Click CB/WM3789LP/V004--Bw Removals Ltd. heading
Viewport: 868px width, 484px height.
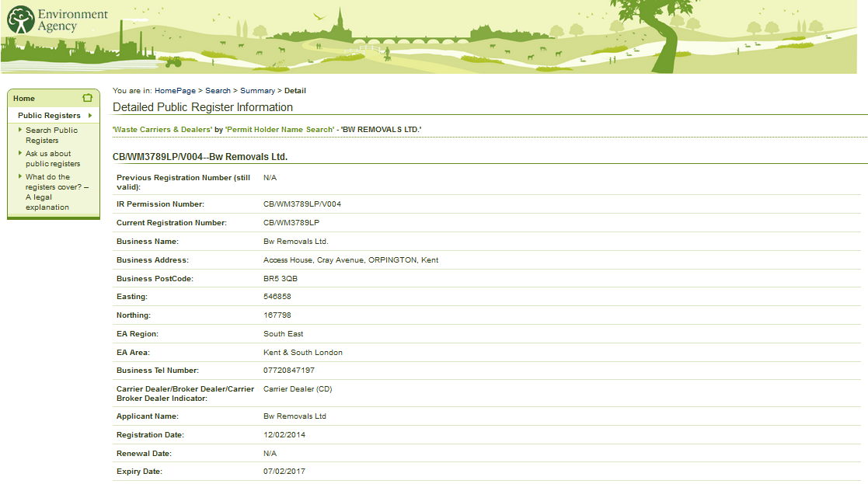[200, 157]
